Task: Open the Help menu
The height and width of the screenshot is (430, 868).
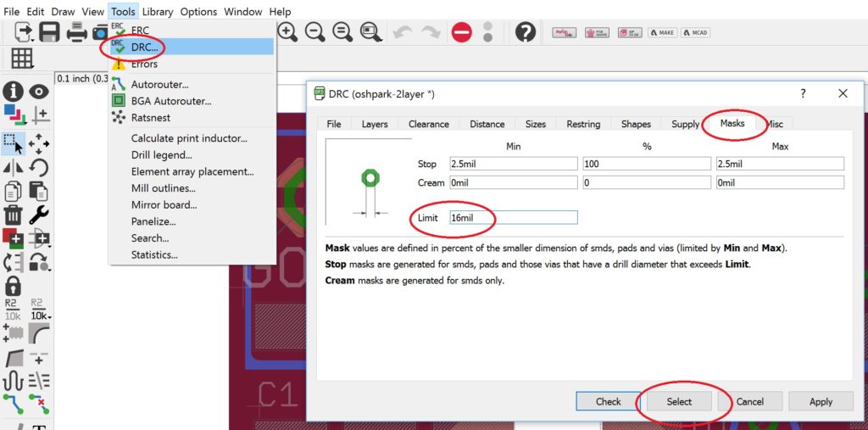Action: click(x=280, y=12)
